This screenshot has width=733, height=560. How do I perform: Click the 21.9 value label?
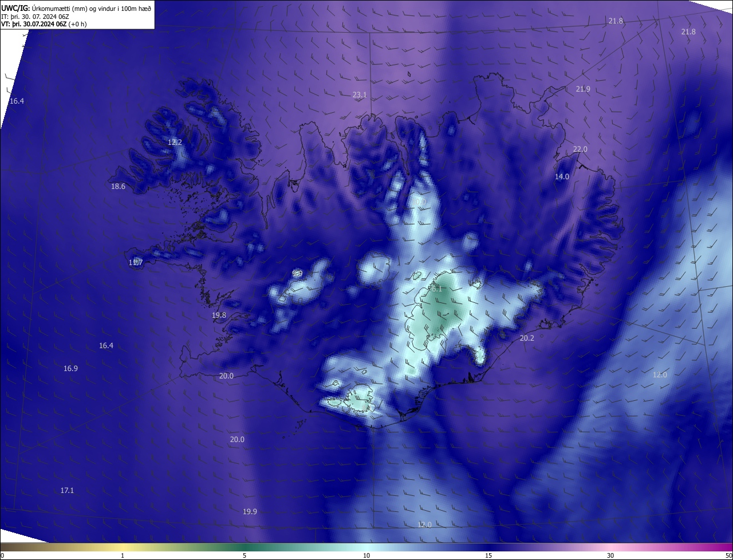pos(583,89)
